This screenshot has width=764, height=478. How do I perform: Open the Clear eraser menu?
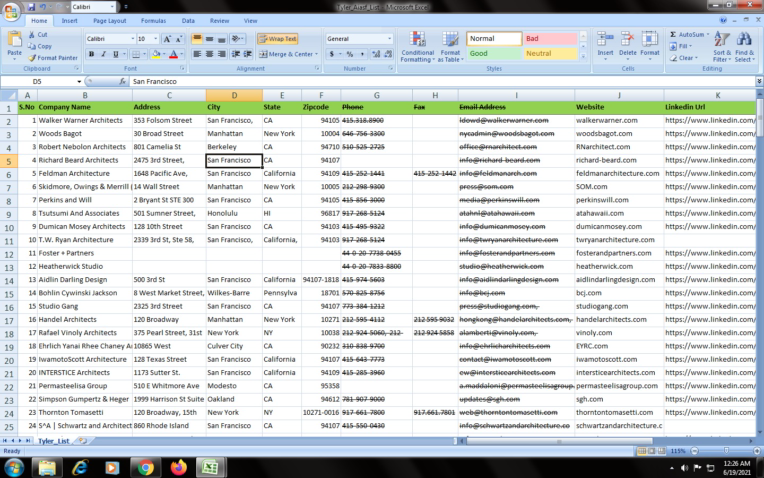[684, 58]
